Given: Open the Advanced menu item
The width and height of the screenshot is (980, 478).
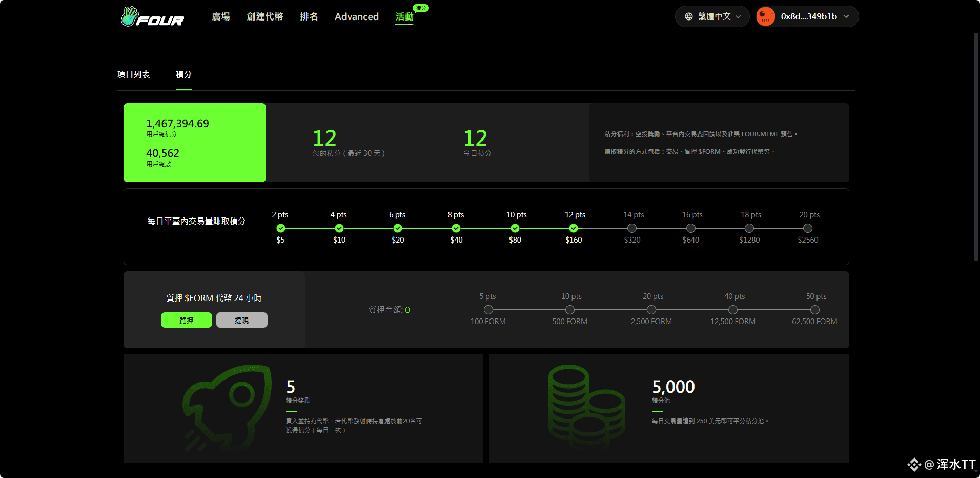Looking at the screenshot, I should (357, 16).
